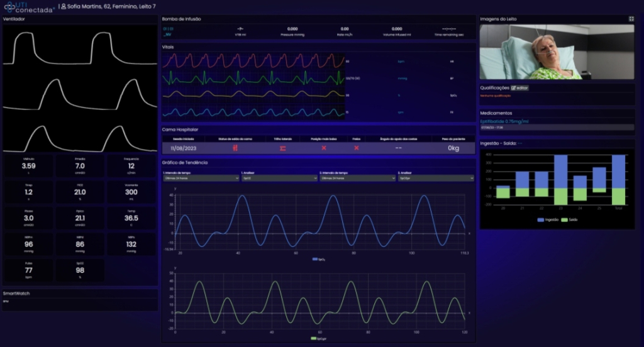Expand bed camera image to fullscreen

click(x=631, y=19)
